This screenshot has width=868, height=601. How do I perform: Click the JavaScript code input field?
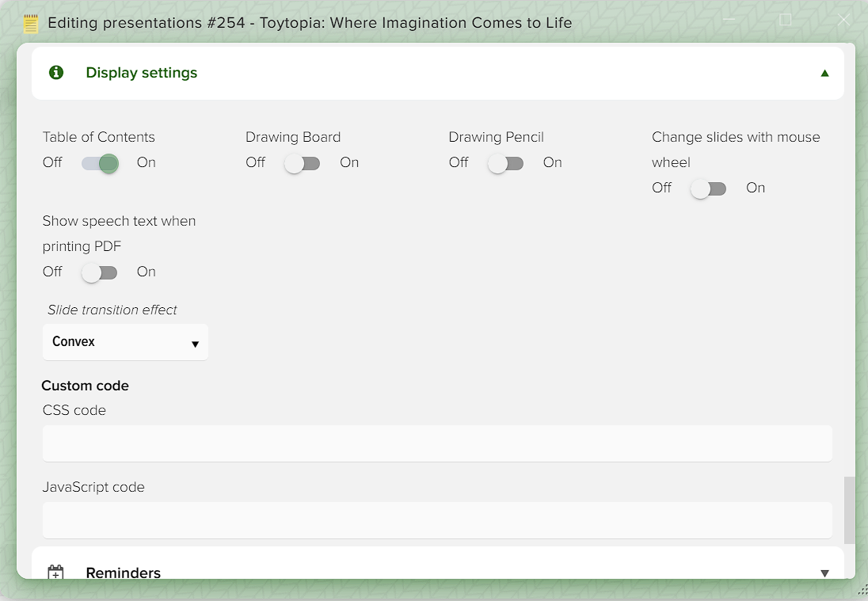pyautogui.click(x=437, y=520)
